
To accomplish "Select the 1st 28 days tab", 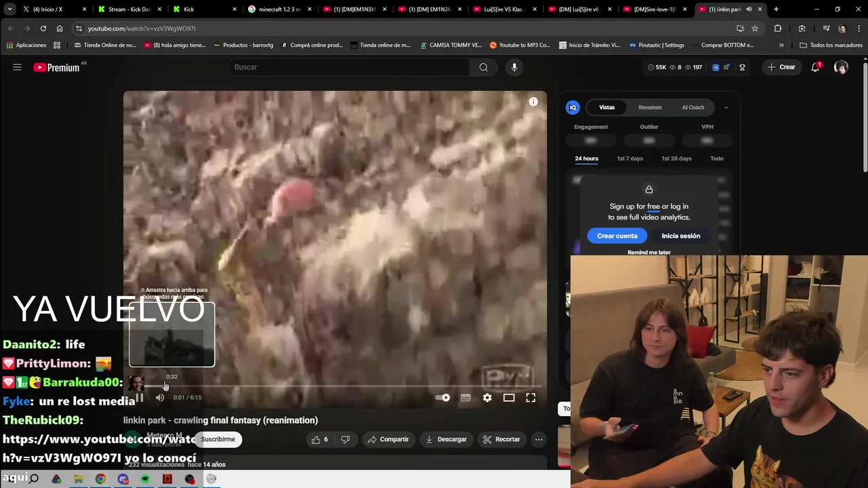I will [677, 159].
